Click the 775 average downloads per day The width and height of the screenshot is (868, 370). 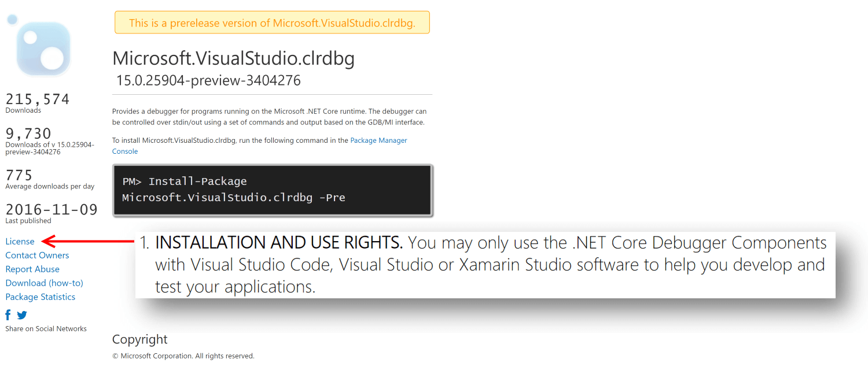click(x=19, y=175)
